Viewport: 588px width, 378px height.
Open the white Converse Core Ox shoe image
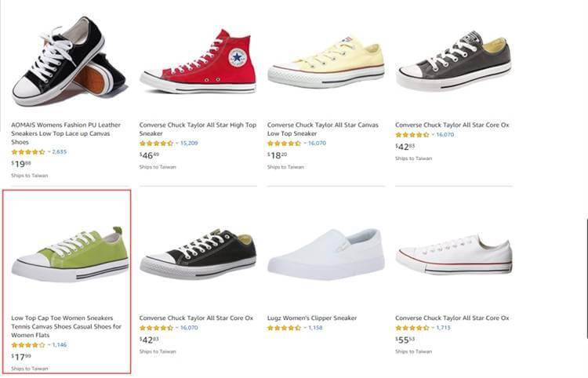[x=454, y=255]
